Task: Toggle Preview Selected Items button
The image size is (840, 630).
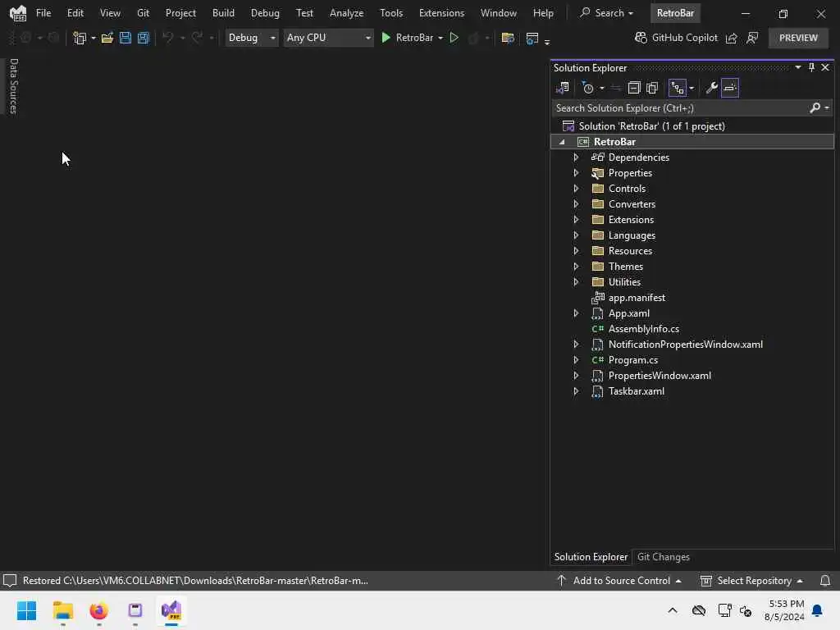Action: [729, 88]
